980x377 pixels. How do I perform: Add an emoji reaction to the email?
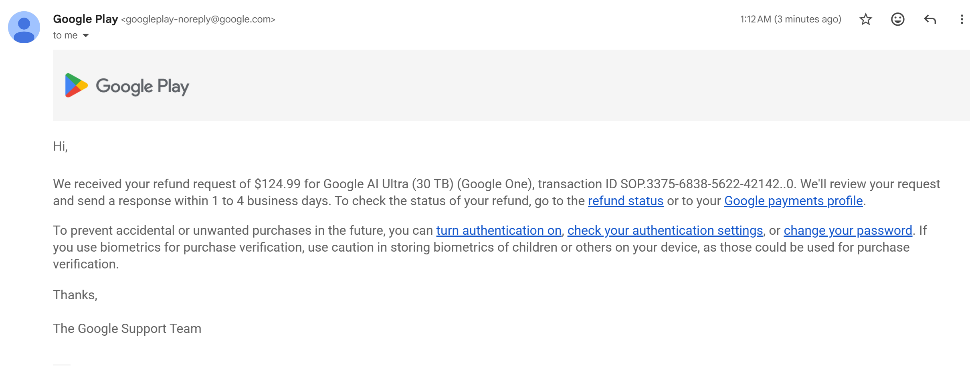pos(898,19)
